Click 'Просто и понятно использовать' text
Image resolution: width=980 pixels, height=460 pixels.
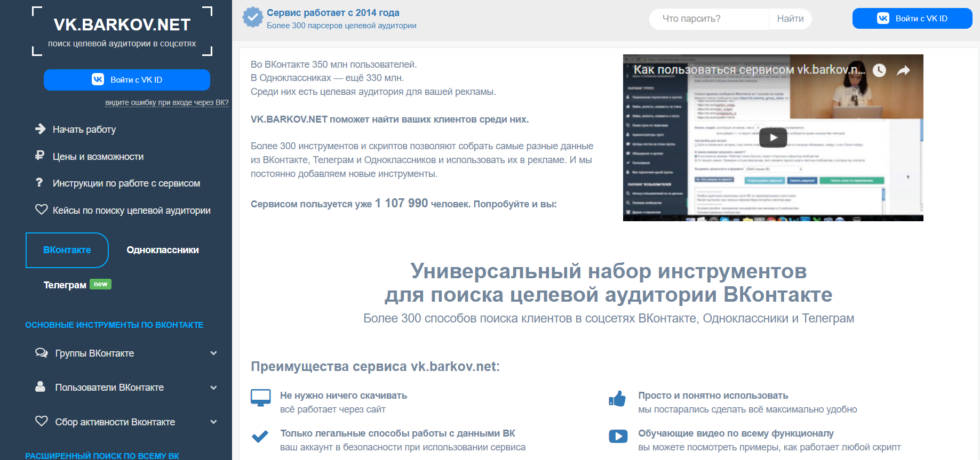(x=713, y=396)
